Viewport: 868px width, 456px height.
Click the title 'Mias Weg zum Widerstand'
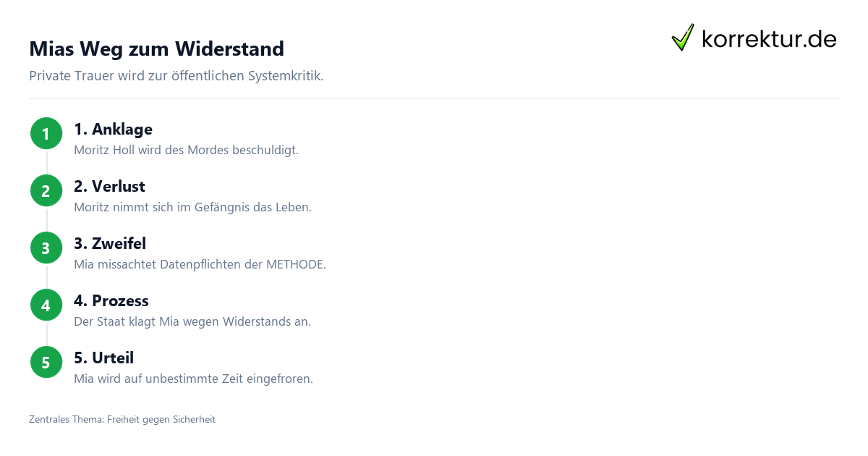(x=156, y=49)
